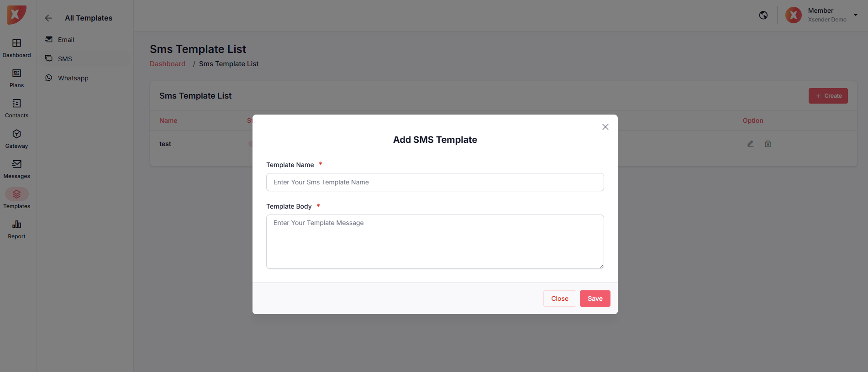Click the Close button in dialog footer
This screenshot has width=868, height=372.
pyautogui.click(x=559, y=299)
